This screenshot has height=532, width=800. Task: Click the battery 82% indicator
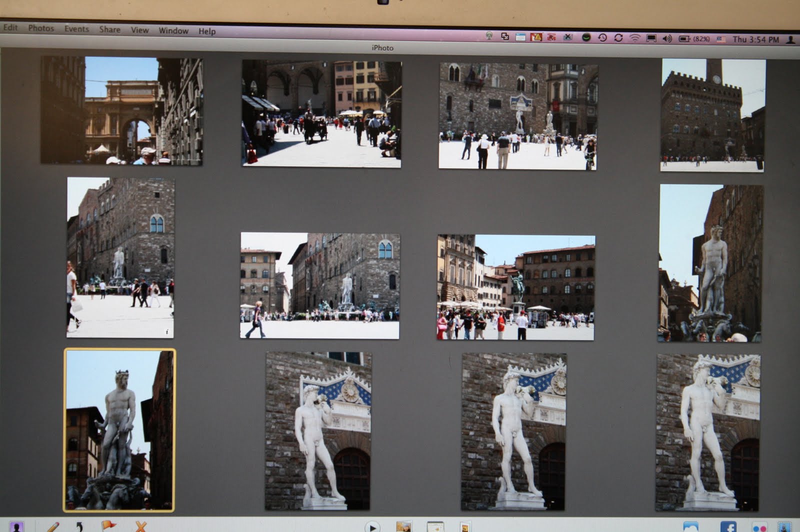pyautogui.click(x=694, y=38)
